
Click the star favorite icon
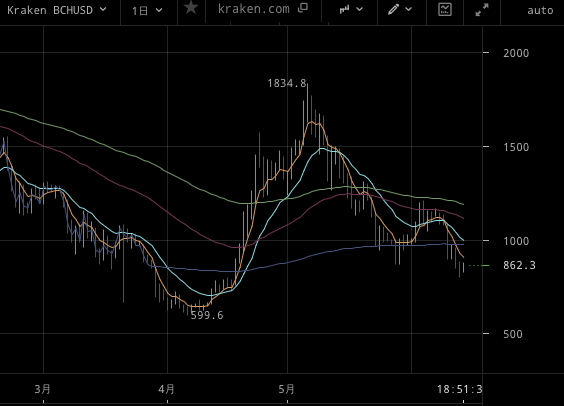(x=191, y=8)
